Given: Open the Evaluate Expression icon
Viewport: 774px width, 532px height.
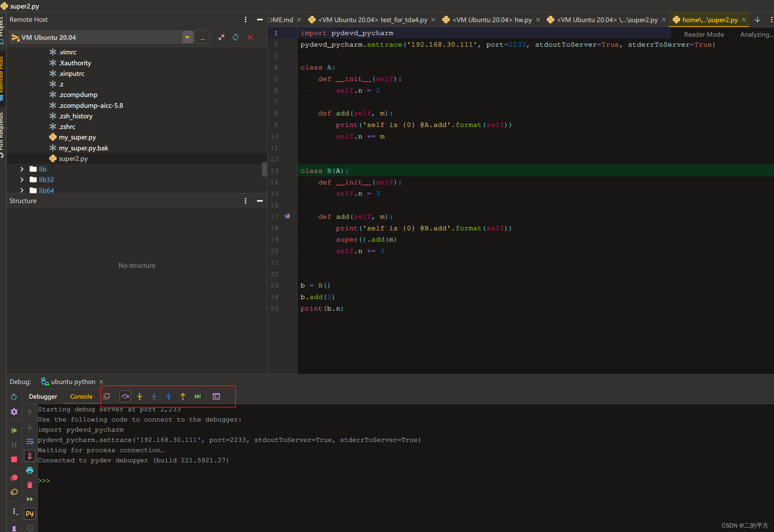Looking at the screenshot, I should pyautogui.click(x=216, y=396).
